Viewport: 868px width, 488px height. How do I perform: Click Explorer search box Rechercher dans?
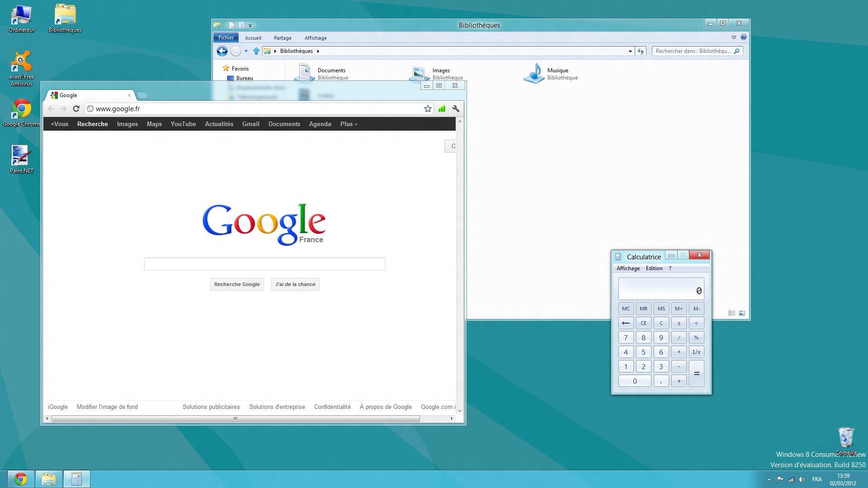coord(697,51)
